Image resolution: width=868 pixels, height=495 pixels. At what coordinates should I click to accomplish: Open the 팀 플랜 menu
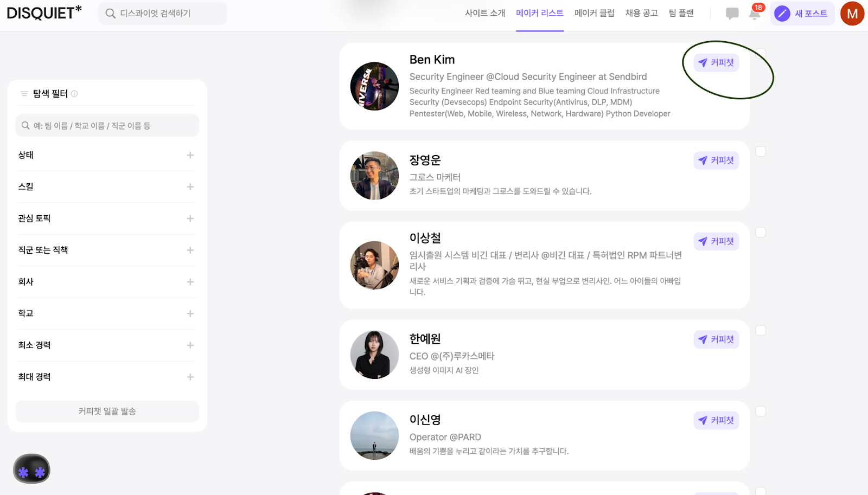pyautogui.click(x=681, y=13)
